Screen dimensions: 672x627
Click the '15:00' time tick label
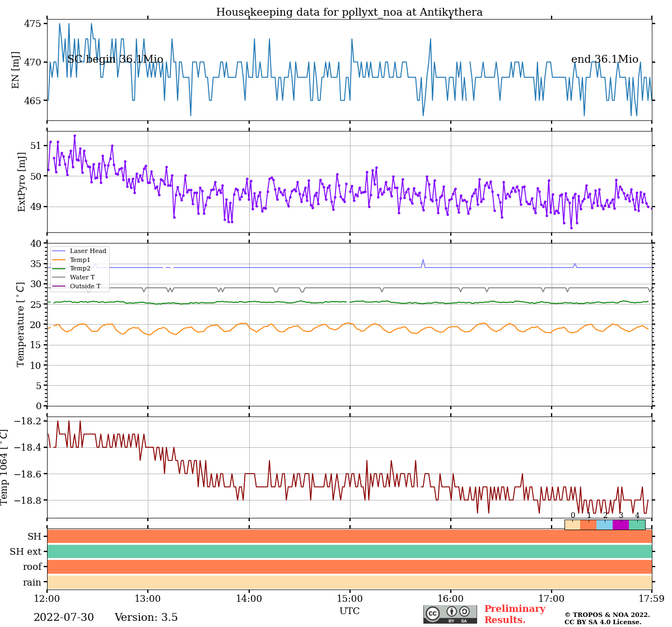(x=349, y=599)
